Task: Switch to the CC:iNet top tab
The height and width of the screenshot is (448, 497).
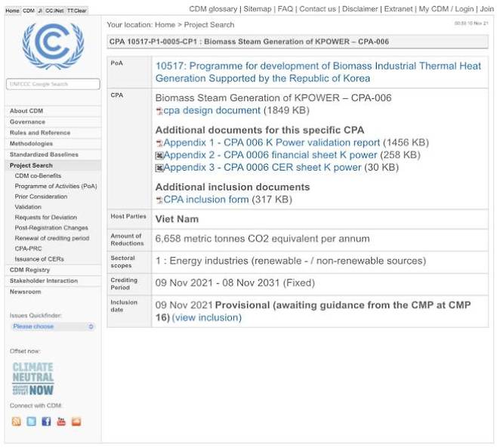Action: tap(54, 11)
